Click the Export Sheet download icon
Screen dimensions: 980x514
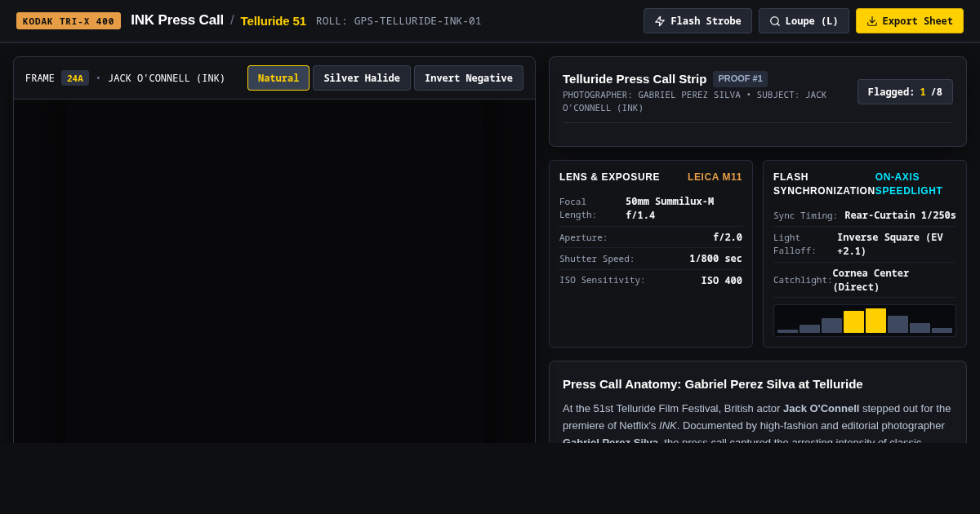point(872,21)
